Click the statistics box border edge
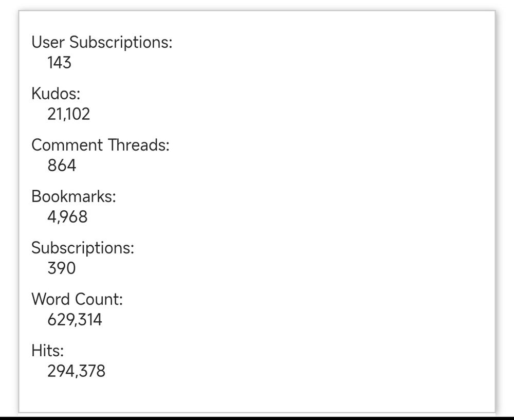The width and height of the screenshot is (514, 420). coord(19,210)
